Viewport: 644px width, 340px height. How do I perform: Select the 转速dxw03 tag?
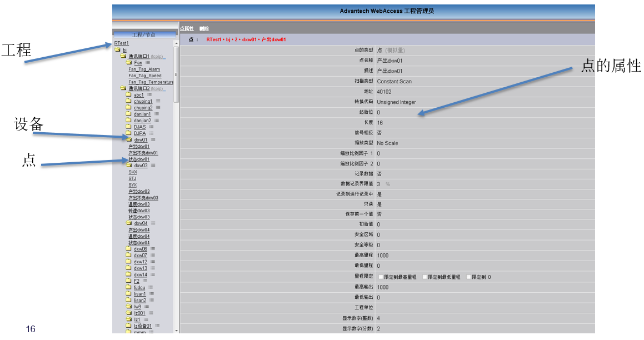point(139,211)
